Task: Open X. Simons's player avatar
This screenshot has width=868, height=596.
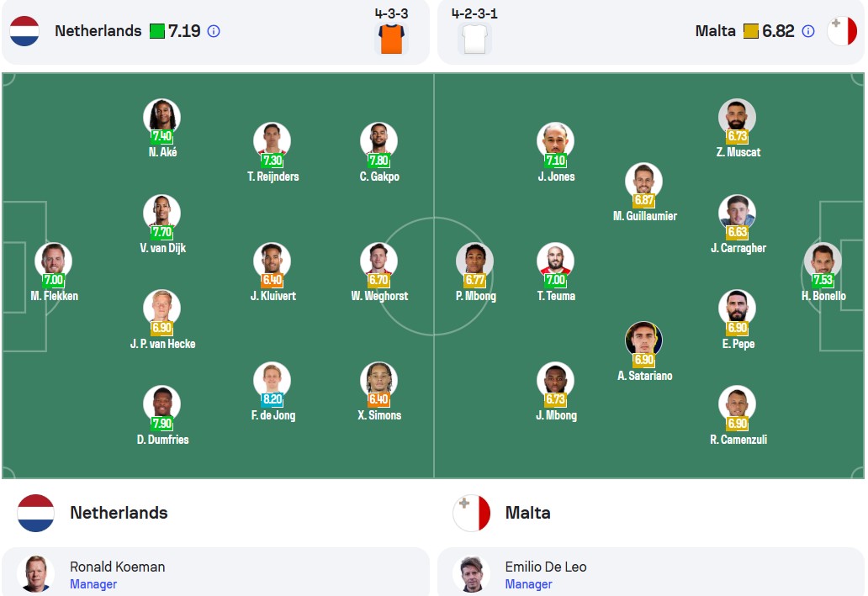Action: click(378, 380)
